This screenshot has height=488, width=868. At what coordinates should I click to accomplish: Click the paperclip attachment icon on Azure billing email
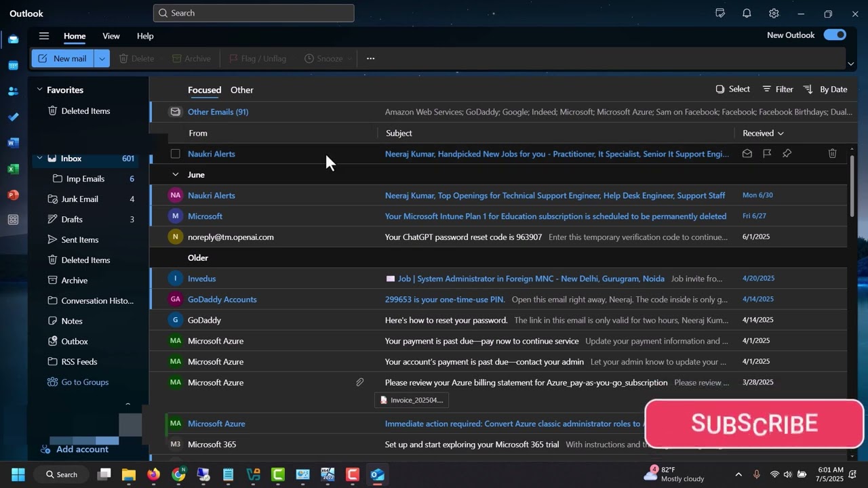pos(360,382)
